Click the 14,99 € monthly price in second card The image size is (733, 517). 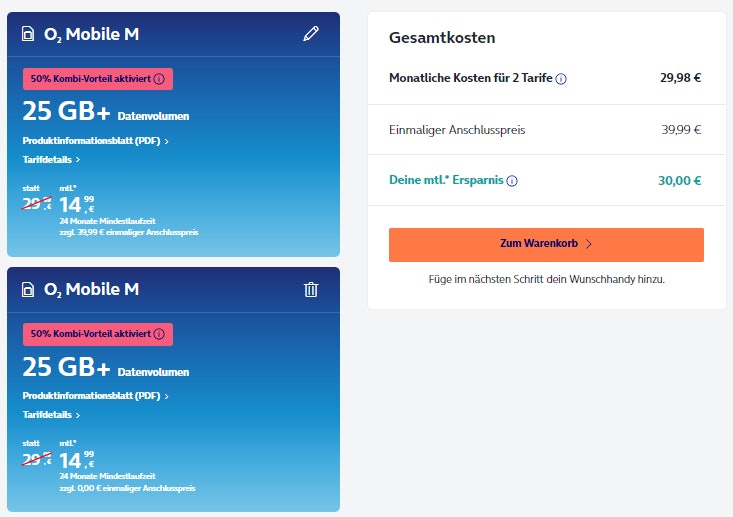[76, 459]
